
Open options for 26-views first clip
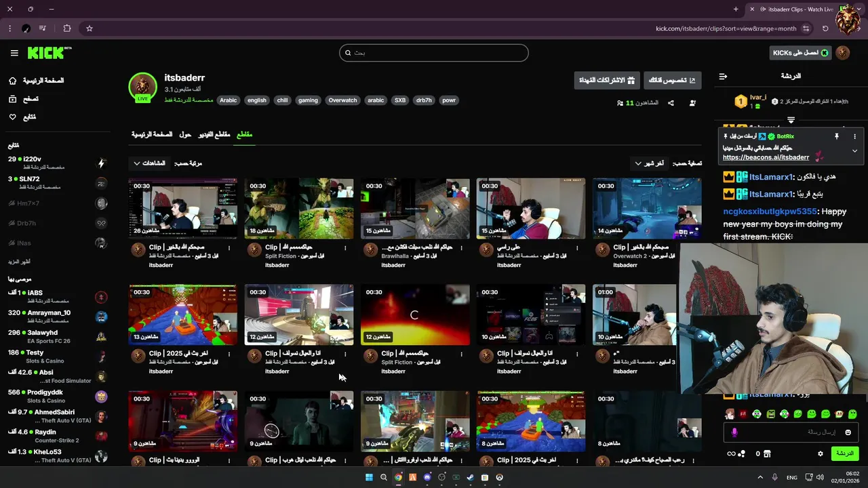(x=229, y=248)
